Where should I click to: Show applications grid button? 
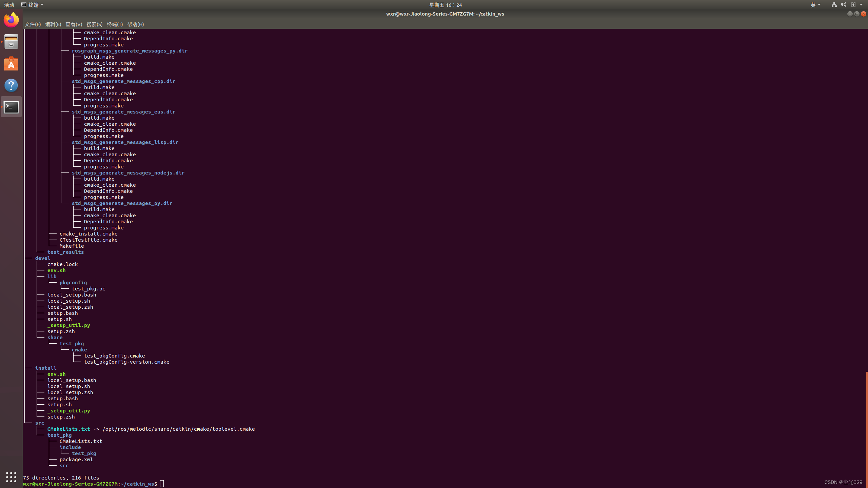tap(11, 477)
